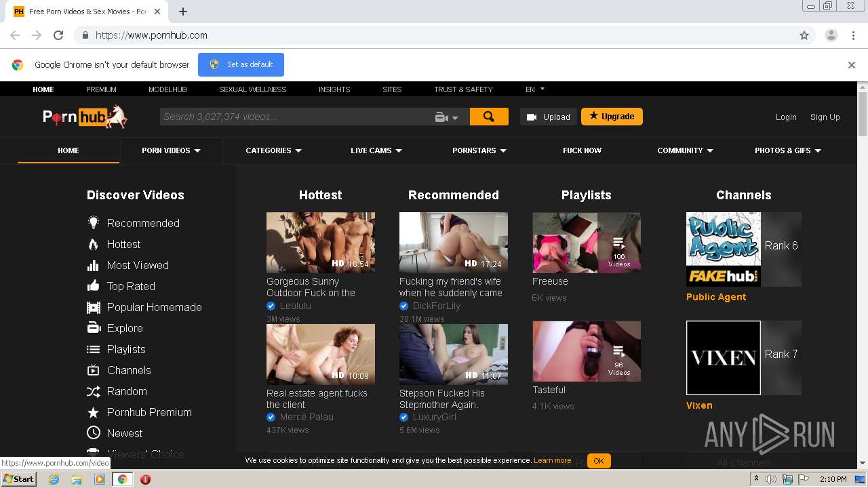Open the Vixen channel link
868x488 pixels.
699,405
